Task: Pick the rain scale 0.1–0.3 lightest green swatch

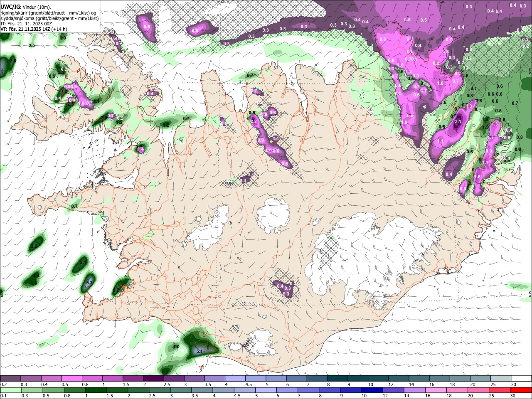Action: click(x=10, y=390)
